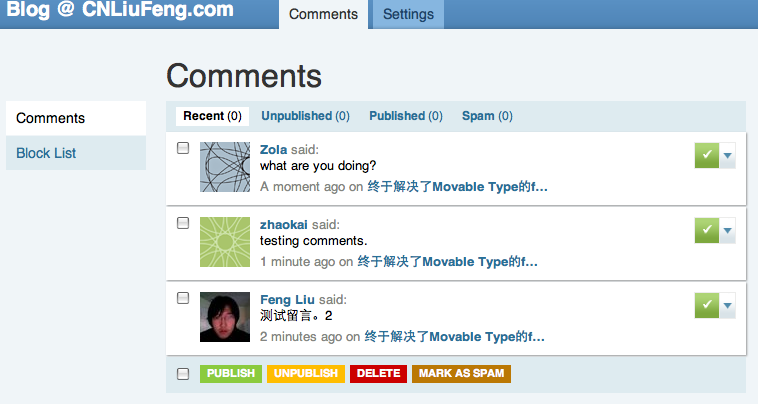
Task: Toggle the select-all checkbox next to Publish
Action: pyautogui.click(x=183, y=374)
